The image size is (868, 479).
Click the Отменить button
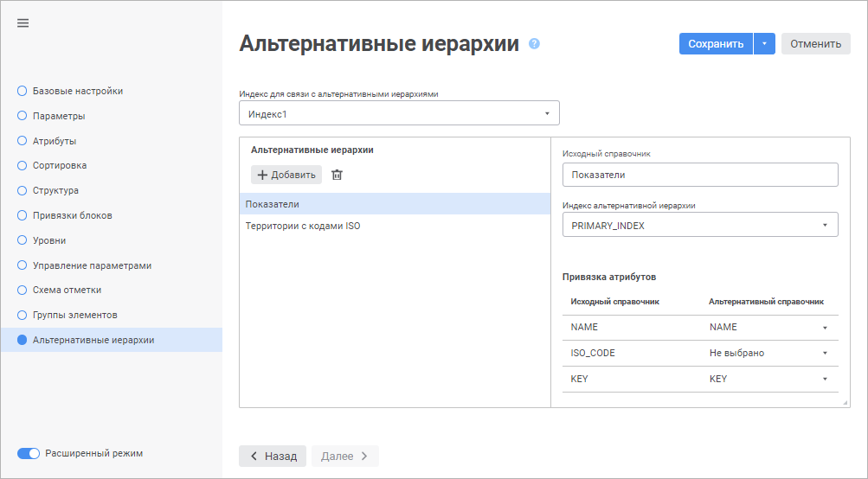[815, 44]
